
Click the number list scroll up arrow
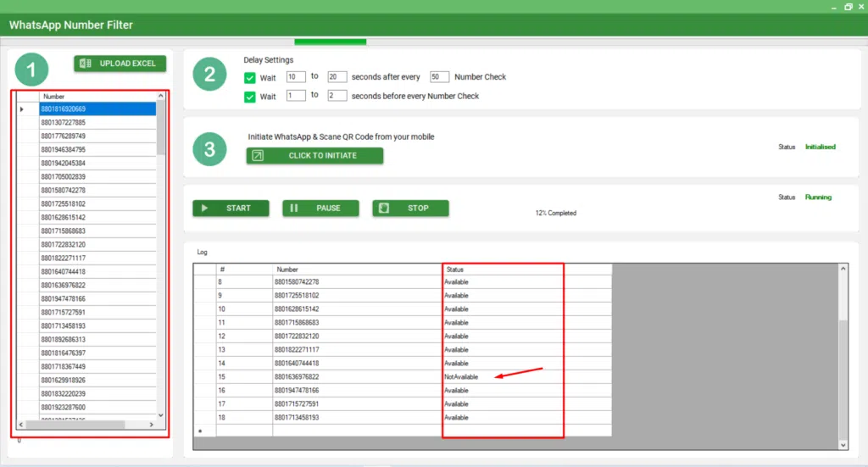(x=160, y=96)
